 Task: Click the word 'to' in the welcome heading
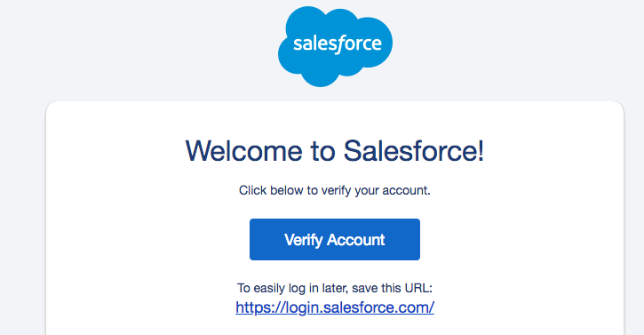[322, 152]
